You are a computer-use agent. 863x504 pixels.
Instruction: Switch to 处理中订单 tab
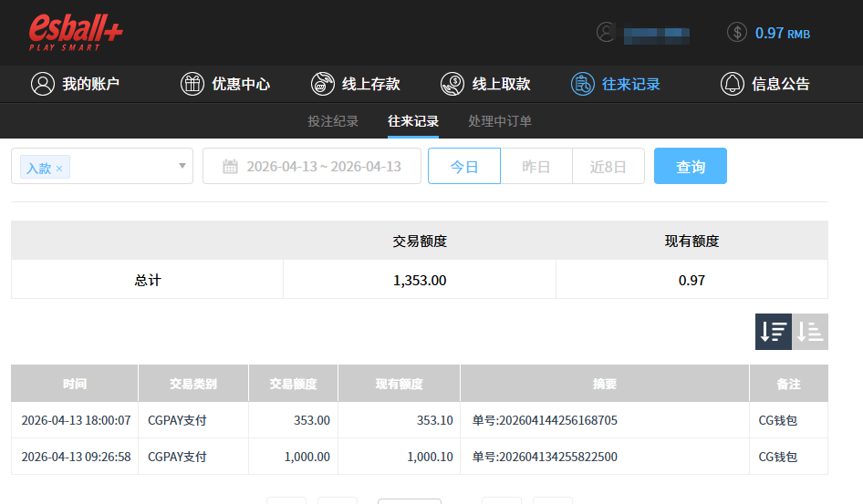[x=500, y=121]
